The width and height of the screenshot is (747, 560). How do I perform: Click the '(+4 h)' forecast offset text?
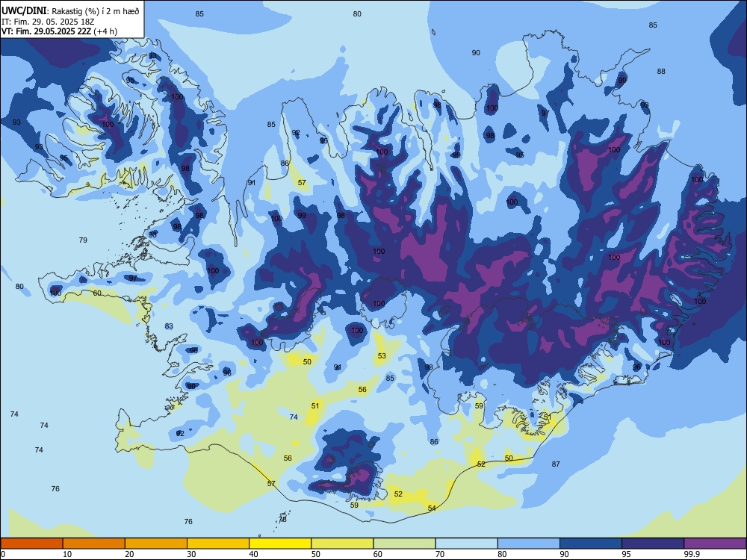pos(105,31)
